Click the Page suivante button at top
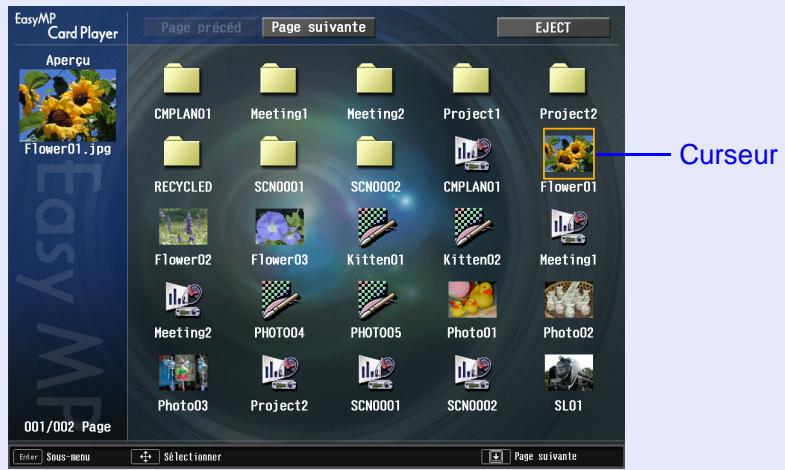Viewport: 785px width, 470px height. (x=318, y=27)
